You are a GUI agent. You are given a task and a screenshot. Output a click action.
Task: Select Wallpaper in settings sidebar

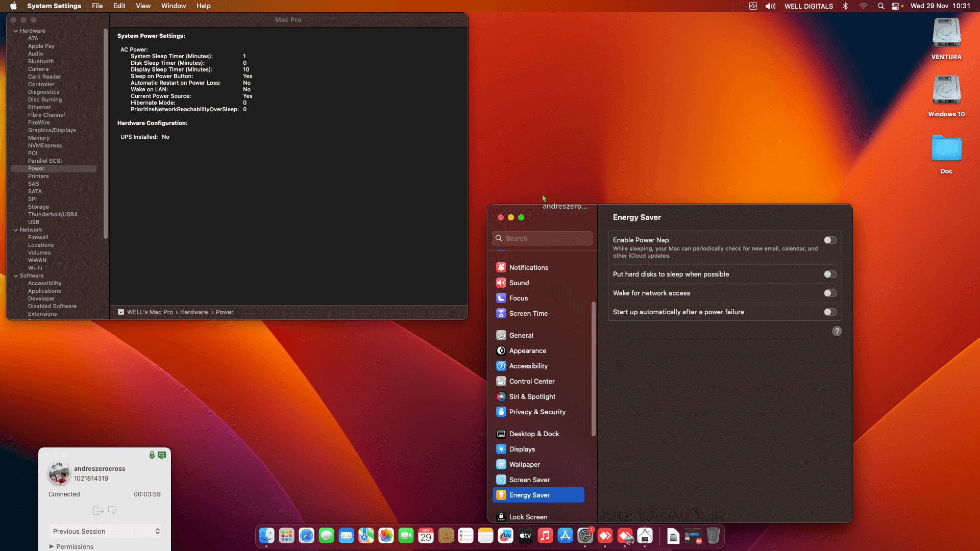524,464
